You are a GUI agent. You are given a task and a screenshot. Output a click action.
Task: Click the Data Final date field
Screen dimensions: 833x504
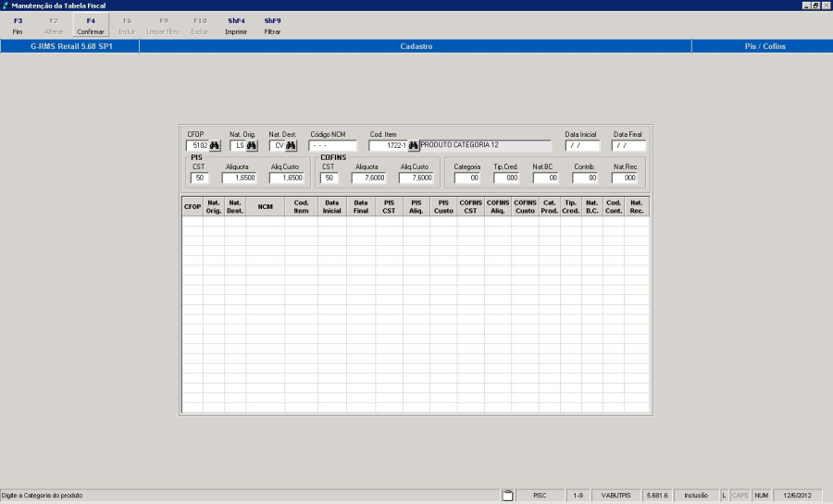(628, 145)
